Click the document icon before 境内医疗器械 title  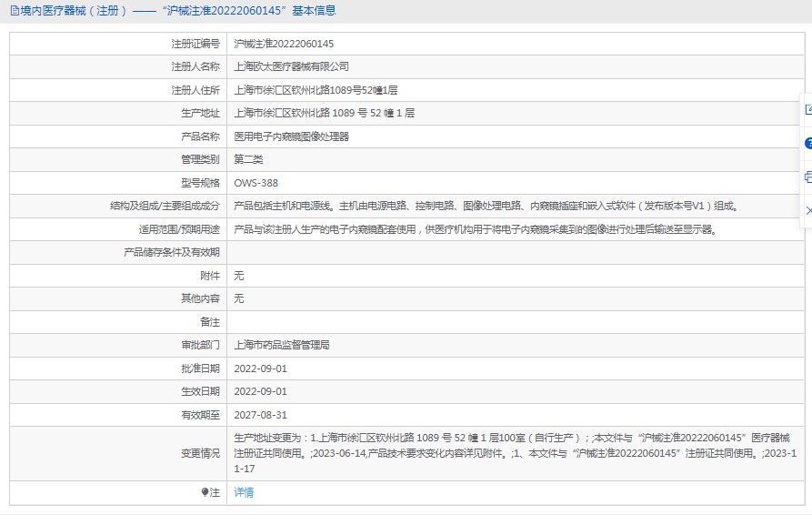(x=15, y=10)
